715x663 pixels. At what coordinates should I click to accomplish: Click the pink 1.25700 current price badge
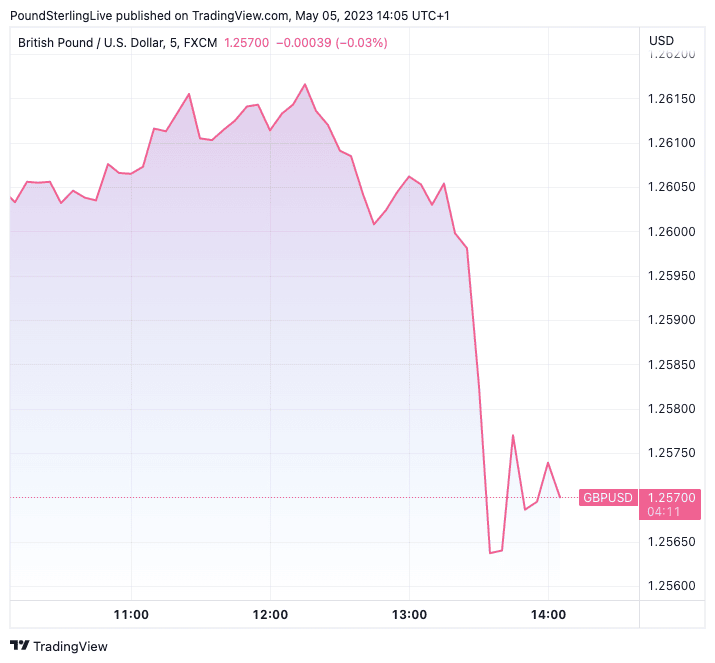pyautogui.click(x=672, y=497)
